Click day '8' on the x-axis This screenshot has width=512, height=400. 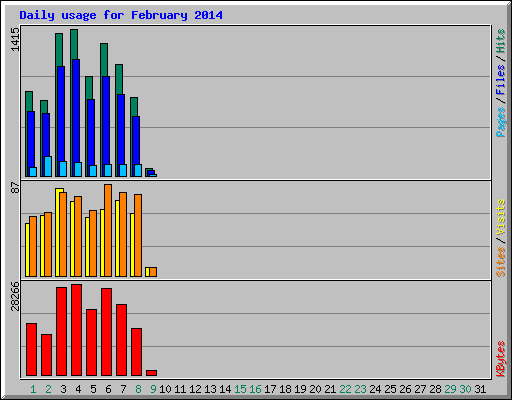tap(138, 389)
